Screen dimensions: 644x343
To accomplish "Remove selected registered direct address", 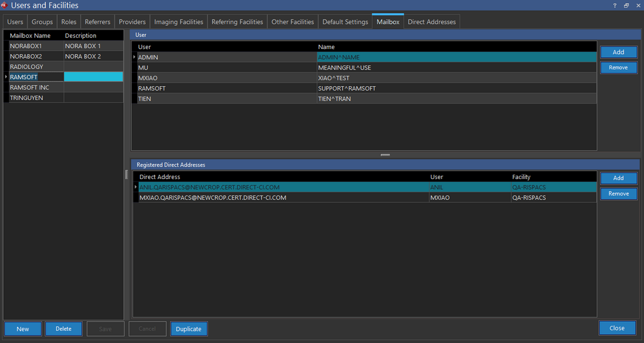I will [x=618, y=193].
